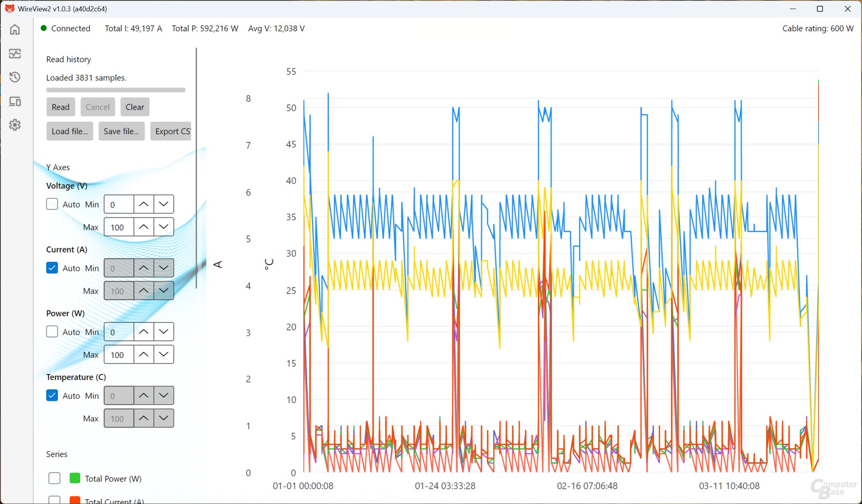Screen dimensions: 862x504
Task: Click the Read history button
Action: pos(61,107)
